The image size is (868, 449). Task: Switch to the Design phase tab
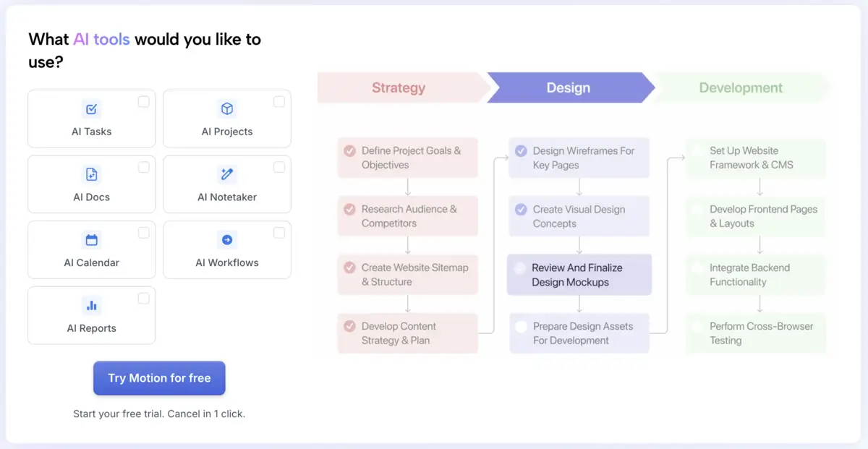569,88
